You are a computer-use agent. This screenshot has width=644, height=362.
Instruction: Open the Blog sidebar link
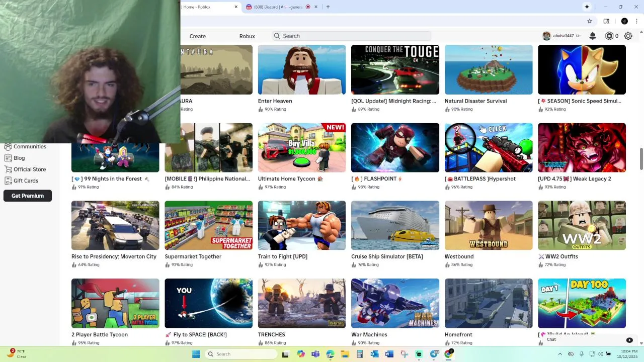[19, 158]
